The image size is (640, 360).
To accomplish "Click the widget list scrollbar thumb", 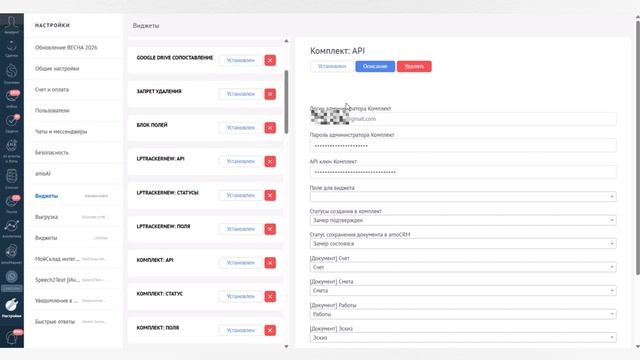I will (x=286, y=102).
